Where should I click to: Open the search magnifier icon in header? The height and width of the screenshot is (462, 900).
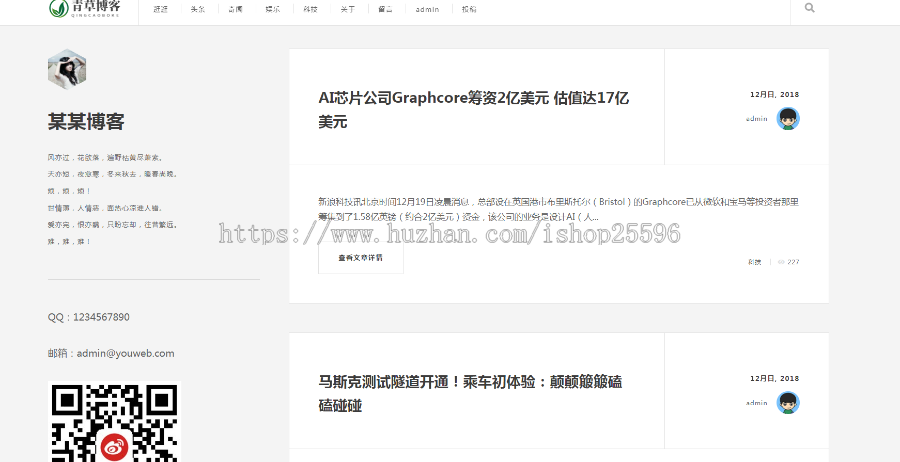(x=809, y=8)
